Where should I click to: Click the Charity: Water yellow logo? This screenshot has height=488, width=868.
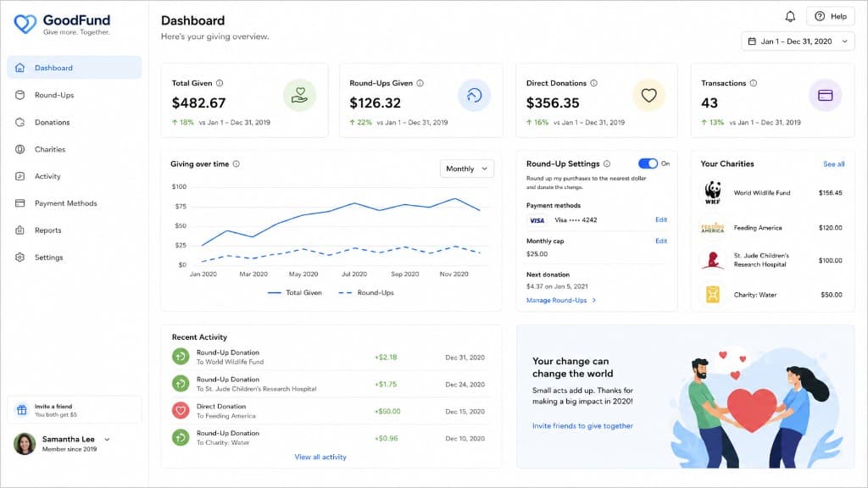pyautogui.click(x=713, y=294)
